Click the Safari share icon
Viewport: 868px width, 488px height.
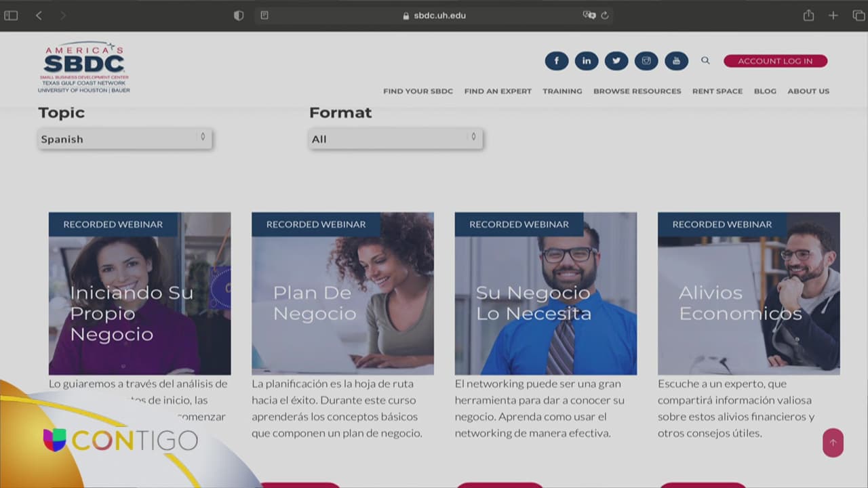(808, 16)
